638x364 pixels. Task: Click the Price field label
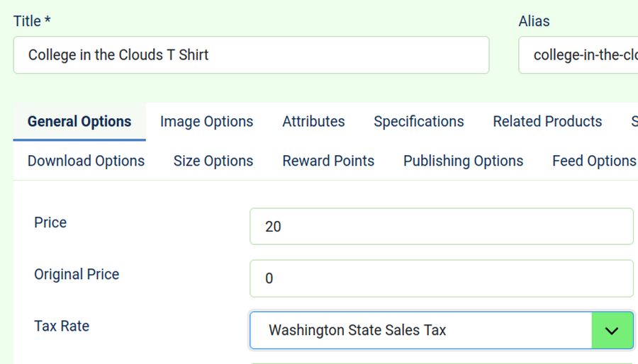coord(50,222)
